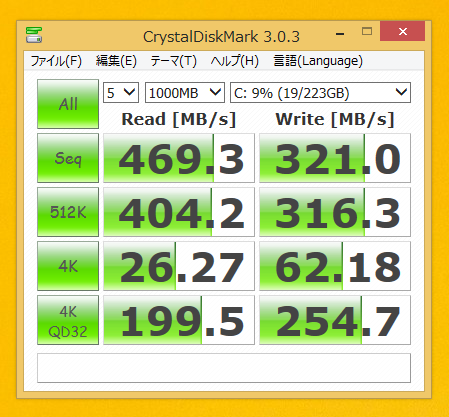Click the empty comment field at bottom
This screenshot has width=449, height=417.
pos(224,368)
